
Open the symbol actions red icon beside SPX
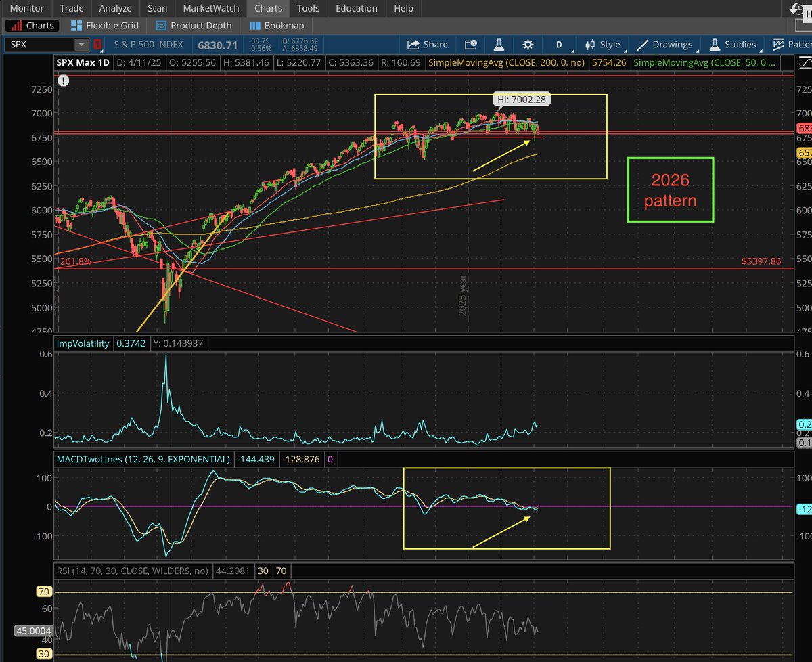pyautogui.click(x=98, y=45)
